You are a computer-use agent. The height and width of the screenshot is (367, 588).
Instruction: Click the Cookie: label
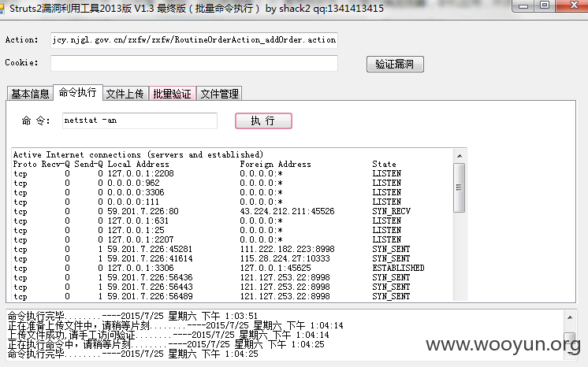tap(22, 62)
